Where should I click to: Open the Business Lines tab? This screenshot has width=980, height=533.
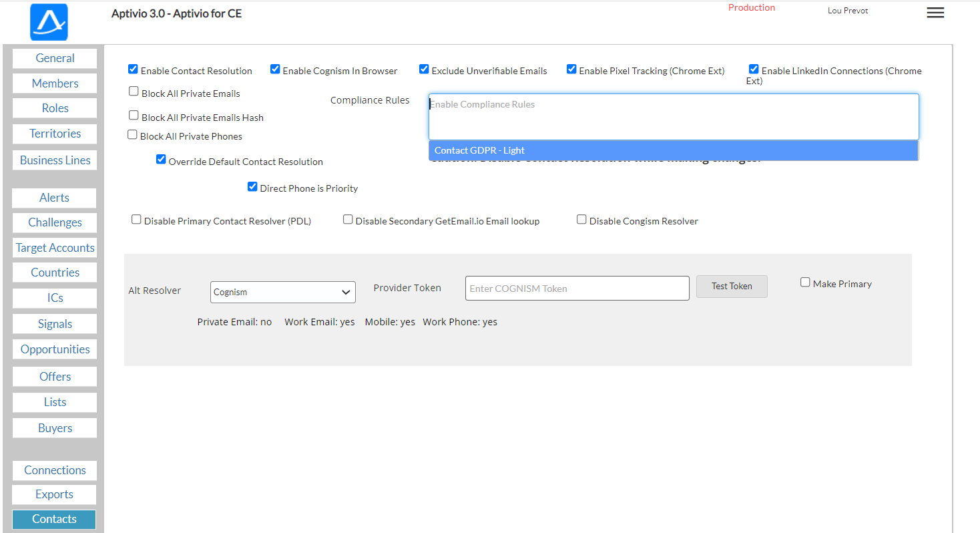(x=55, y=160)
